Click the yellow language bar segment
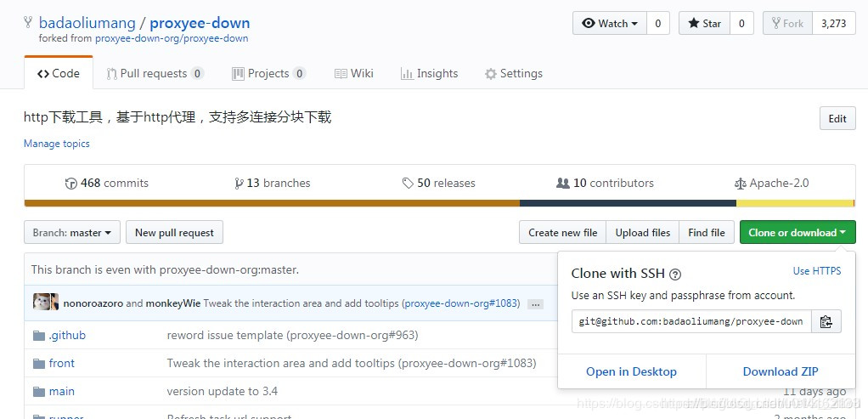 coord(795,203)
